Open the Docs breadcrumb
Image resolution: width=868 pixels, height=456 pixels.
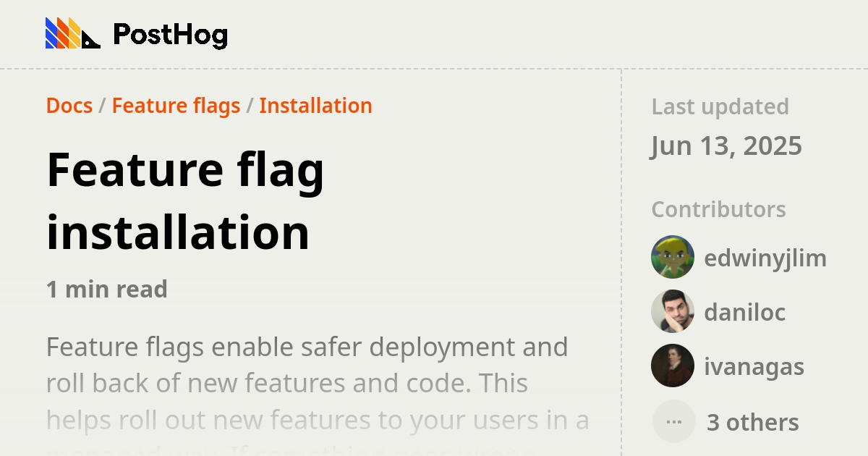(69, 106)
